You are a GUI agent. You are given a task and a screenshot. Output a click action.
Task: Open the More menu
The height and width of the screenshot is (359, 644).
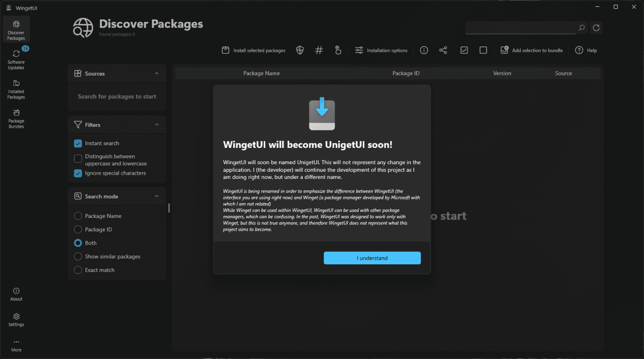click(x=16, y=344)
